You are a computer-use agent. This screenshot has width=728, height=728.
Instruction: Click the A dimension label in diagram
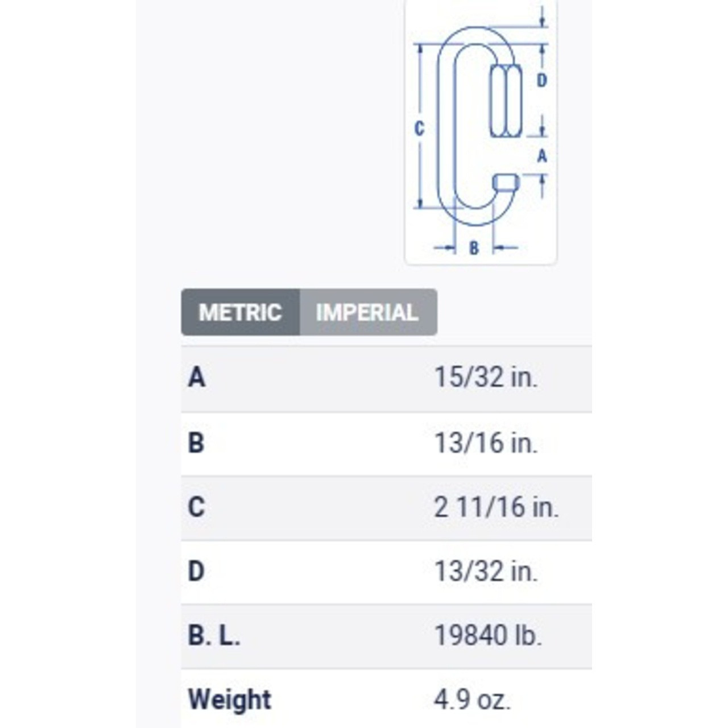tap(542, 155)
